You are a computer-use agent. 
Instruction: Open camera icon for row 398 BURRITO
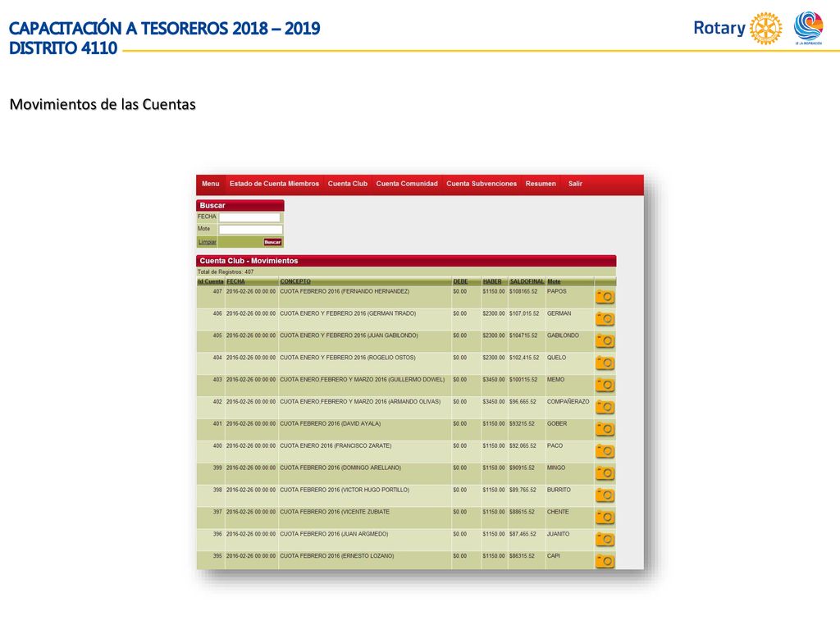pos(605,495)
